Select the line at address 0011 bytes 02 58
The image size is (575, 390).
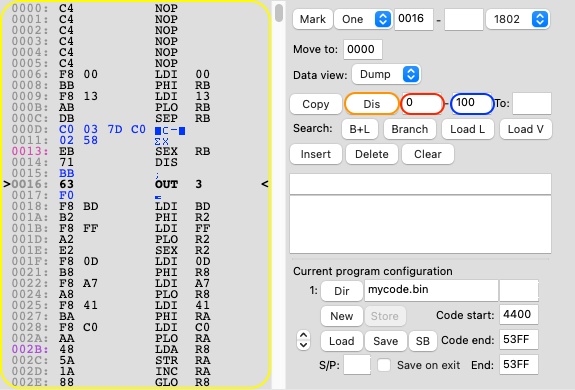click(136, 140)
